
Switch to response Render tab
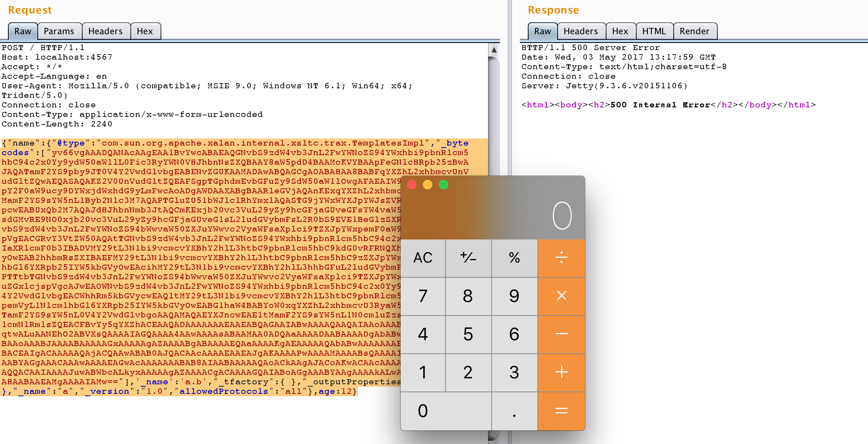(x=694, y=31)
